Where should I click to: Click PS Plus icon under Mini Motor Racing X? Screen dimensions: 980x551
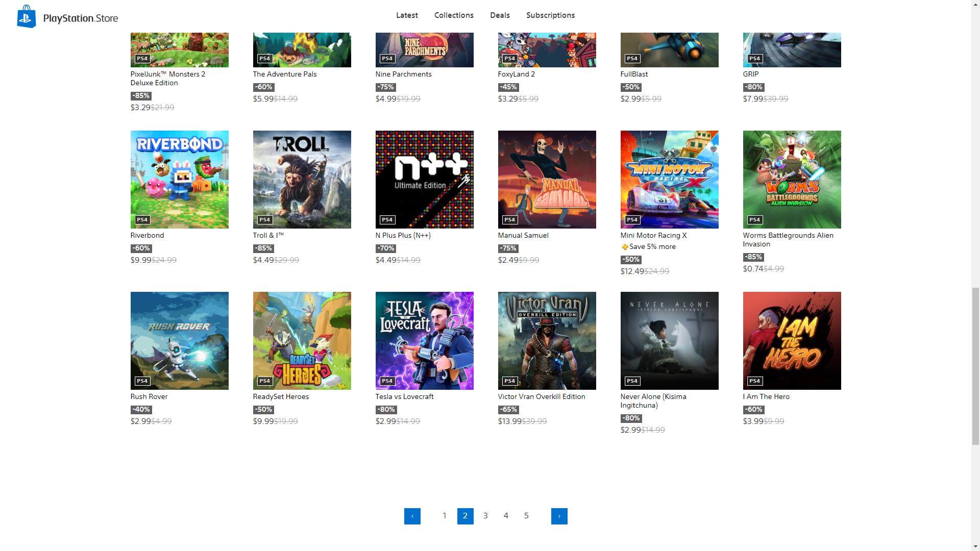point(625,247)
